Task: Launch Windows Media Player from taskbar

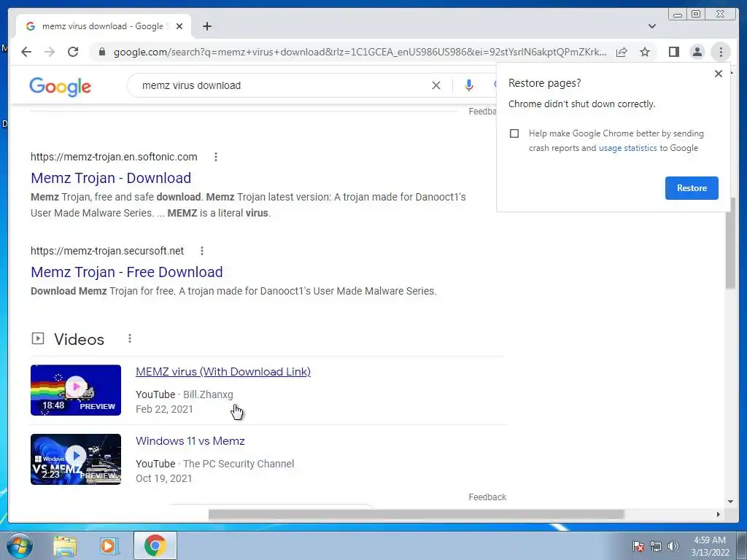Action: pyautogui.click(x=109, y=545)
